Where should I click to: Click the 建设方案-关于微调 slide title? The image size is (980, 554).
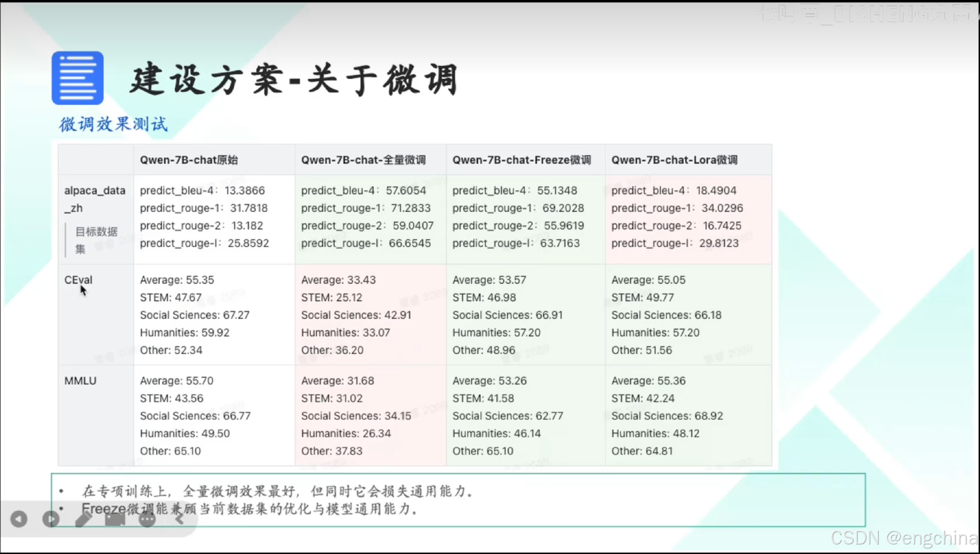[x=294, y=80]
